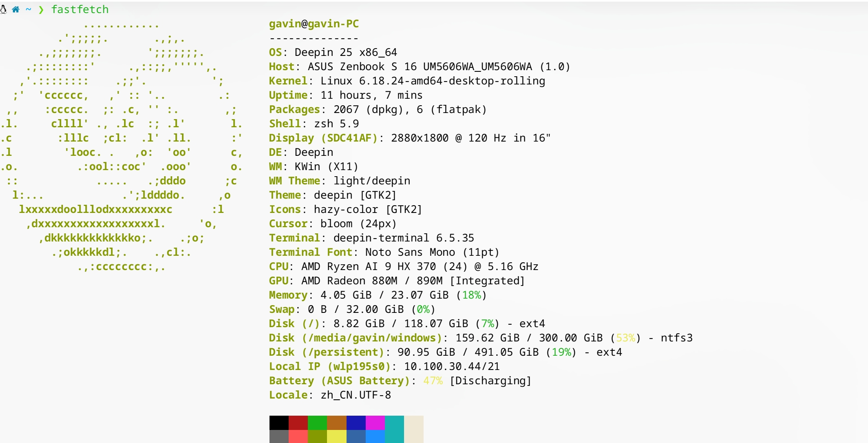Click the Locale value 'zh_CN.UTF-8'
Viewport: 868px width, 443px height.
tap(356, 395)
